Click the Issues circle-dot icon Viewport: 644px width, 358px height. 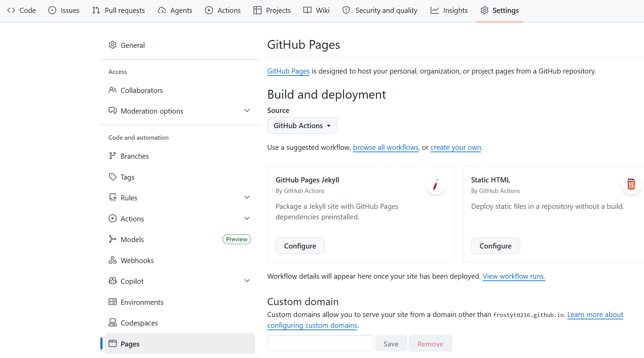[52, 10]
